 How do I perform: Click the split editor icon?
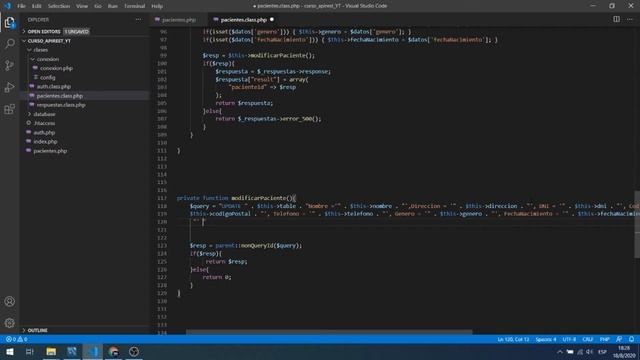616,19
